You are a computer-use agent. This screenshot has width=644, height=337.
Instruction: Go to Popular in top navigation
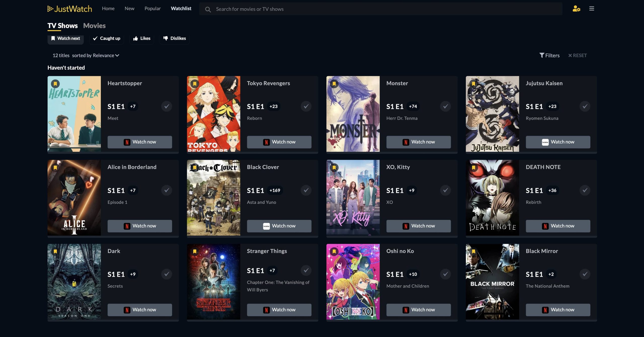152,9
